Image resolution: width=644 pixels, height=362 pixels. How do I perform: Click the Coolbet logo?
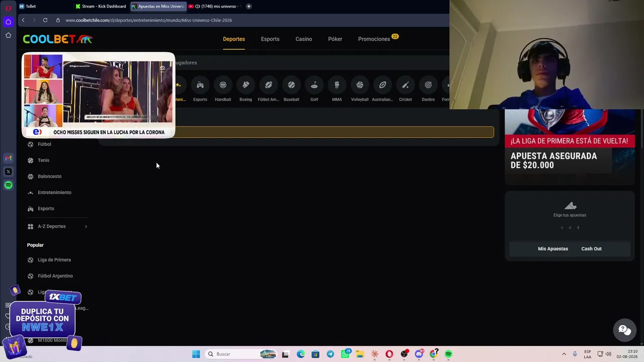point(57,39)
